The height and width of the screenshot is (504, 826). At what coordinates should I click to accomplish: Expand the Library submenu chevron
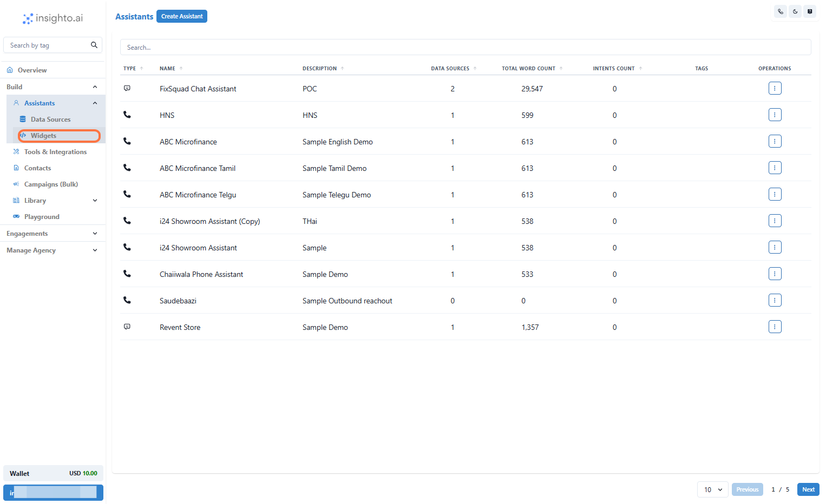click(x=95, y=201)
